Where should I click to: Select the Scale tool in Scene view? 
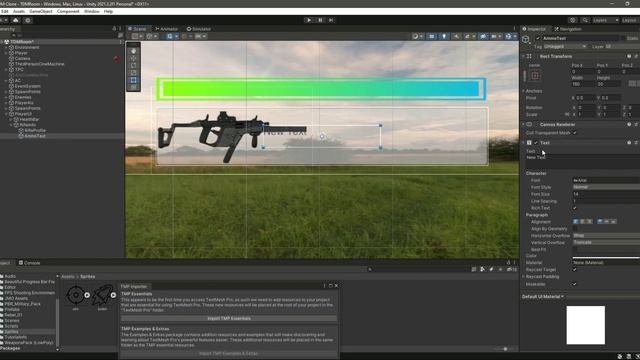133,73
